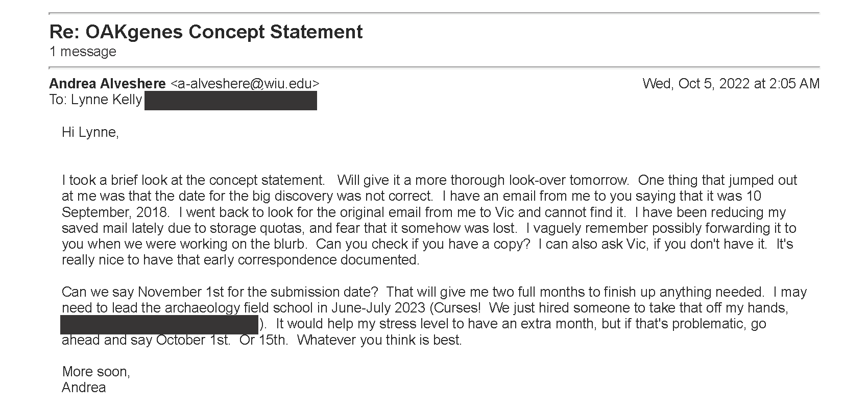Click 'Whatever you think is best' sentence
The image size is (868, 409).
pyautogui.click(x=379, y=340)
